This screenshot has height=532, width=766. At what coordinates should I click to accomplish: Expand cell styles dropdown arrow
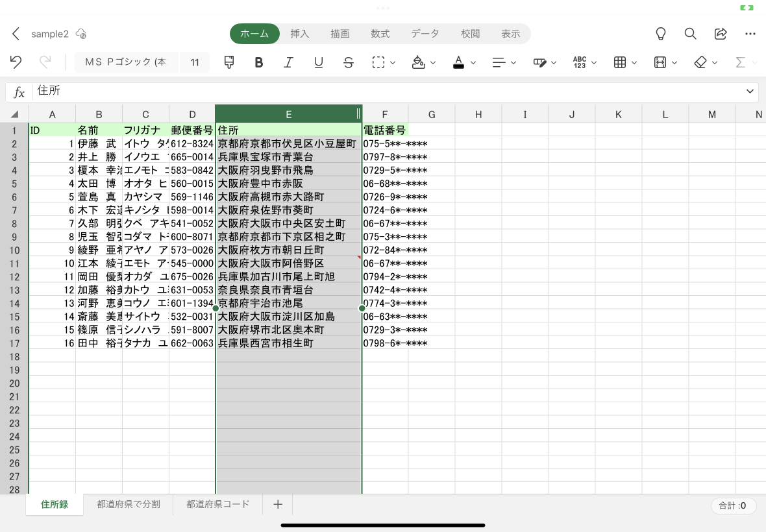point(554,62)
